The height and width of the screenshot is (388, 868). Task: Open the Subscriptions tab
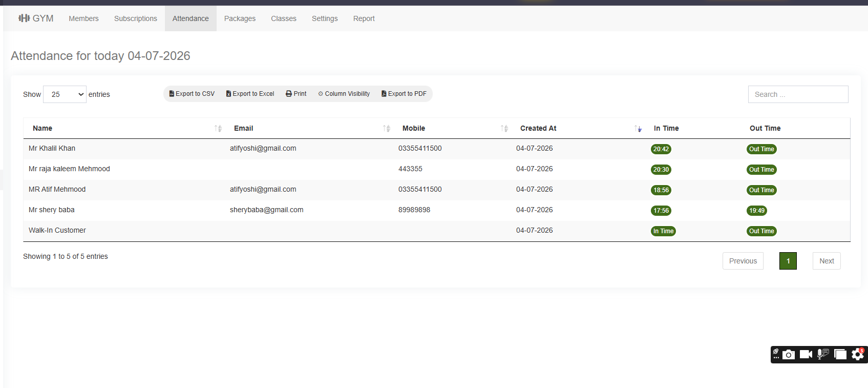[136, 18]
